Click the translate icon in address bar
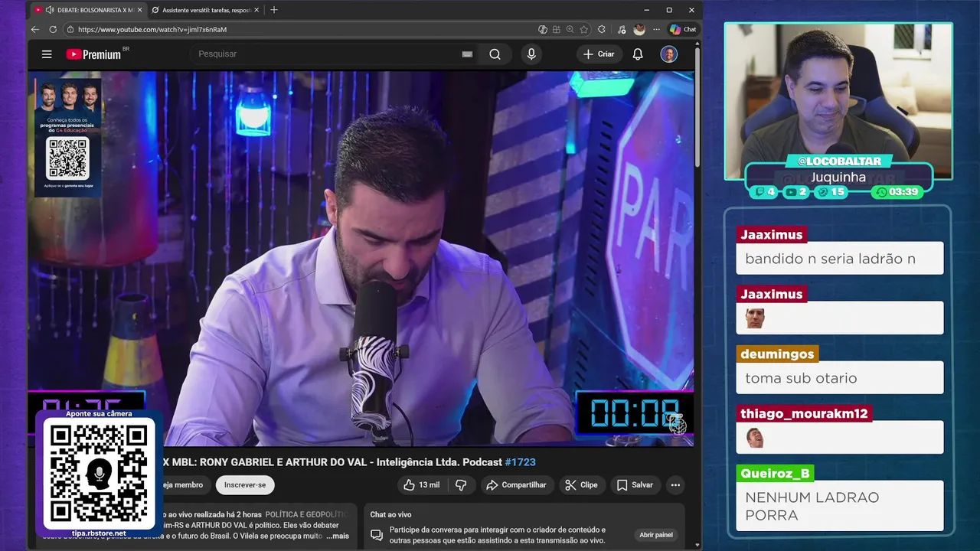The height and width of the screenshot is (551, 980). (x=543, y=29)
